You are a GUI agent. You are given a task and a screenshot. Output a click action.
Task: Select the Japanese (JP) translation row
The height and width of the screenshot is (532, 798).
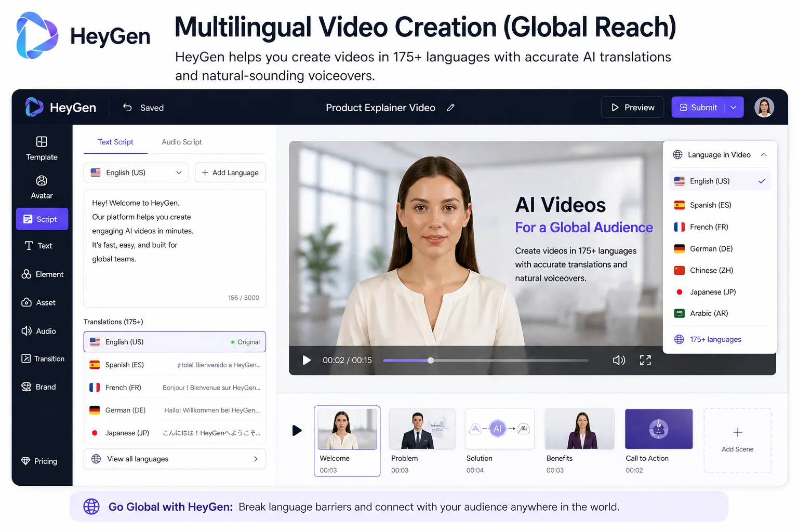pos(175,433)
